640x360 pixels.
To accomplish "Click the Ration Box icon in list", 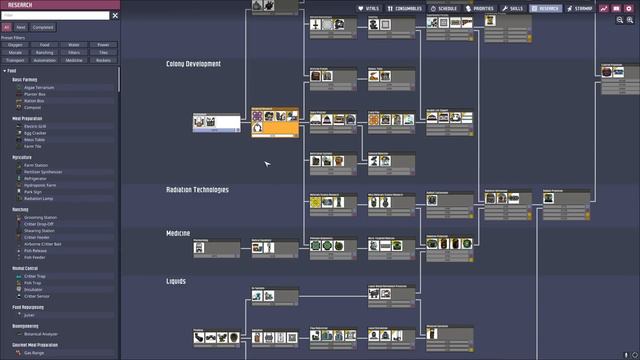I will [19, 100].
